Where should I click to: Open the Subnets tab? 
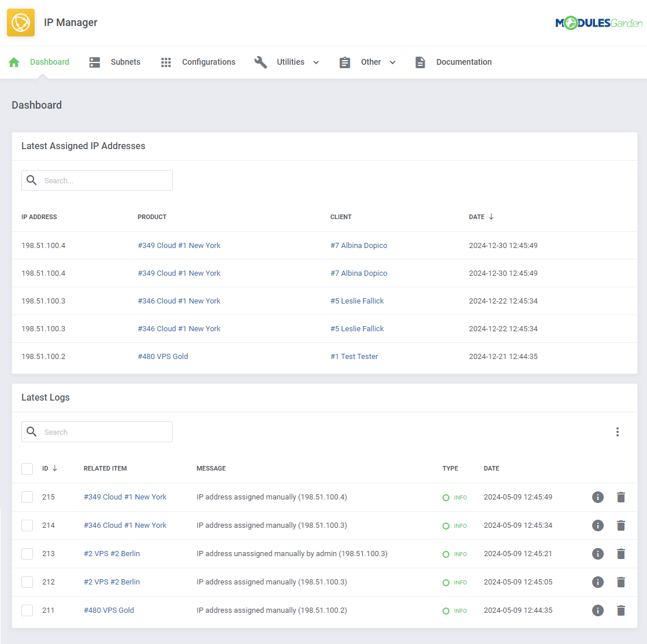[x=125, y=62]
